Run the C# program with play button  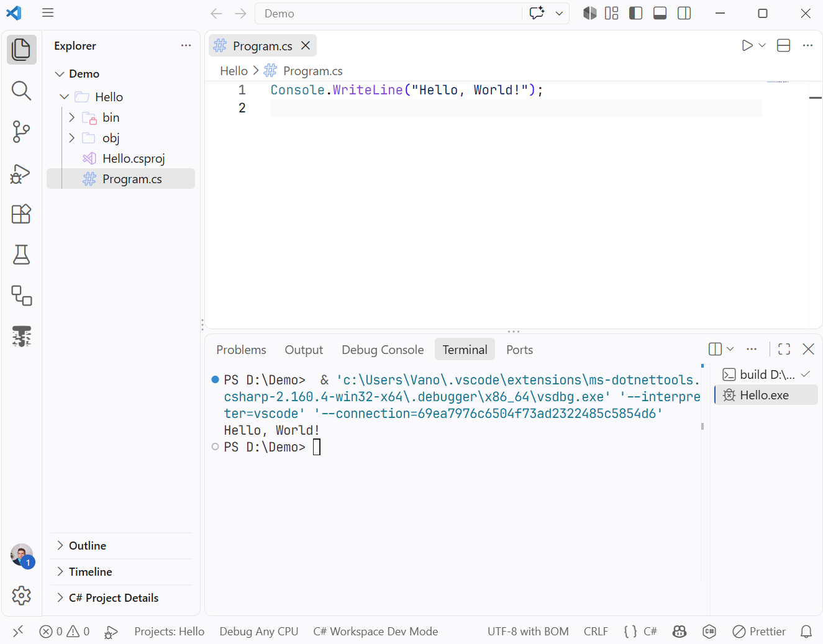pyautogui.click(x=747, y=45)
